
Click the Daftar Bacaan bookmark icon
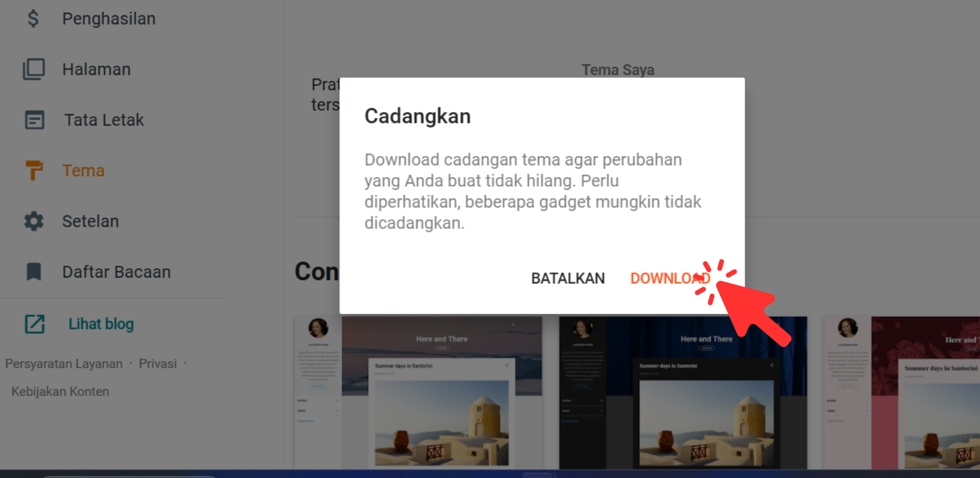pos(34,272)
